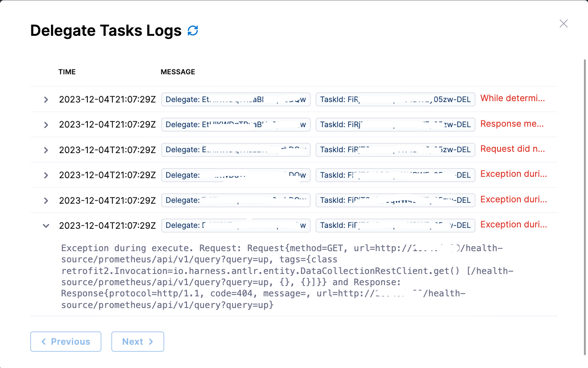Click the TaskId tag in the "Request did n..." row
The image size is (588, 368).
[x=395, y=150]
